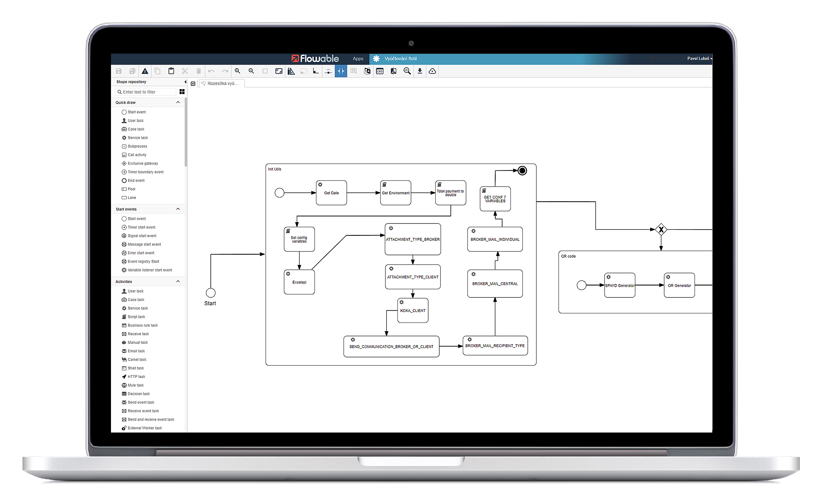The height and width of the screenshot is (504, 822).
Task: Open the translations icon
Action: click(367, 71)
